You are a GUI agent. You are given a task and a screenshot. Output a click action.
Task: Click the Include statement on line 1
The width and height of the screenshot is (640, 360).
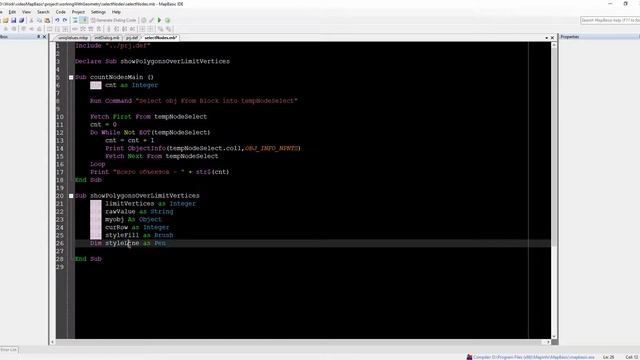[x=113, y=46]
